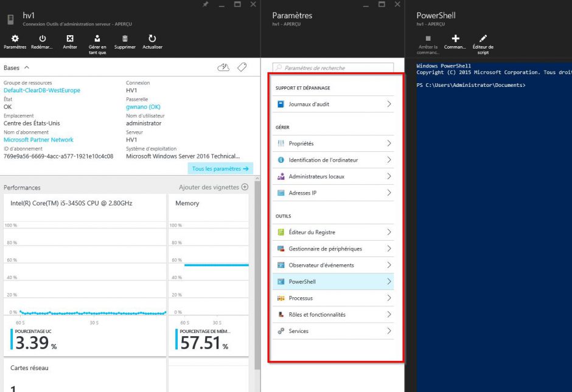This screenshot has height=392, width=572.
Task: Open Microsoft Partner Network subscription link
Action: click(38, 140)
